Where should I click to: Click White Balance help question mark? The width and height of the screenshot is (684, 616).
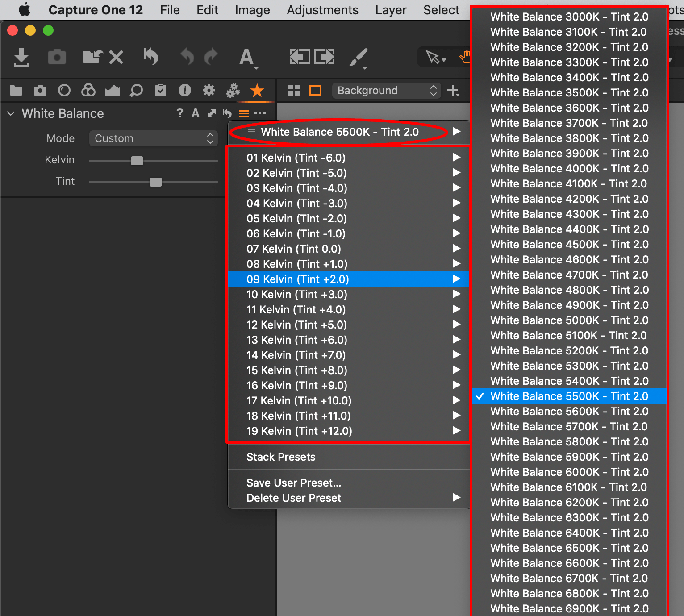180,113
